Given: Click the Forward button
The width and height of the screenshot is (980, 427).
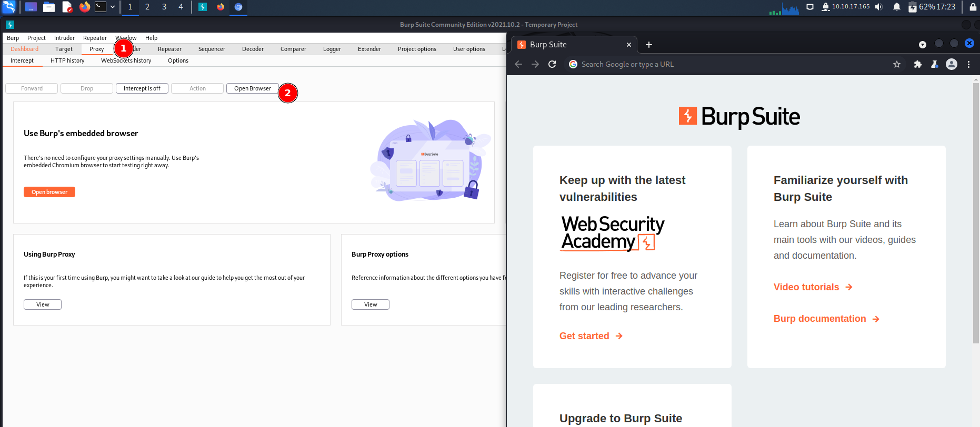Looking at the screenshot, I should 32,88.
